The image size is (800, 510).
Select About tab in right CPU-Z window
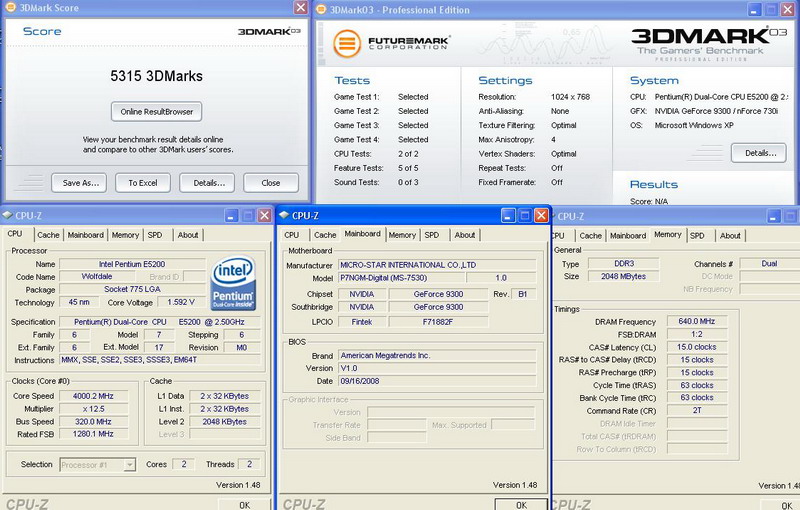pyautogui.click(x=730, y=236)
